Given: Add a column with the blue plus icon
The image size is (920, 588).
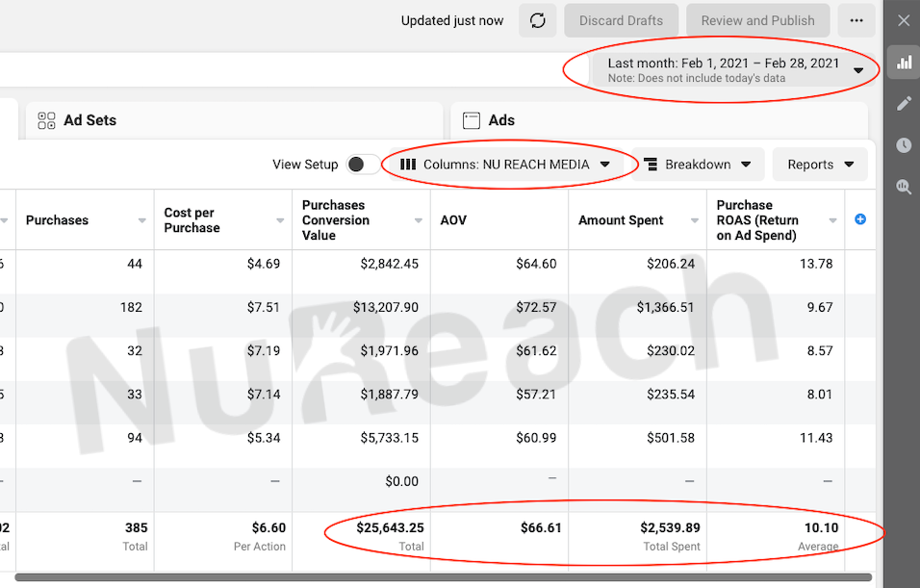Looking at the screenshot, I should (860, 219).
